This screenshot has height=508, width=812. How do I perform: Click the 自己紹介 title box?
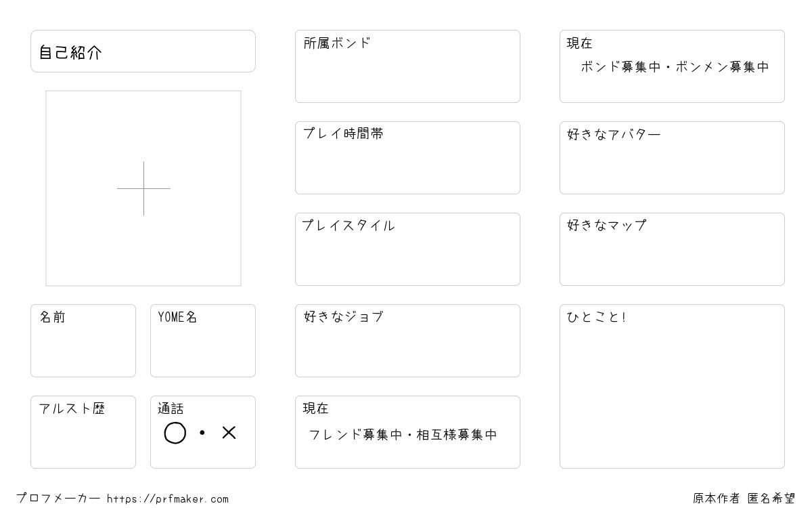coord(143,51)
